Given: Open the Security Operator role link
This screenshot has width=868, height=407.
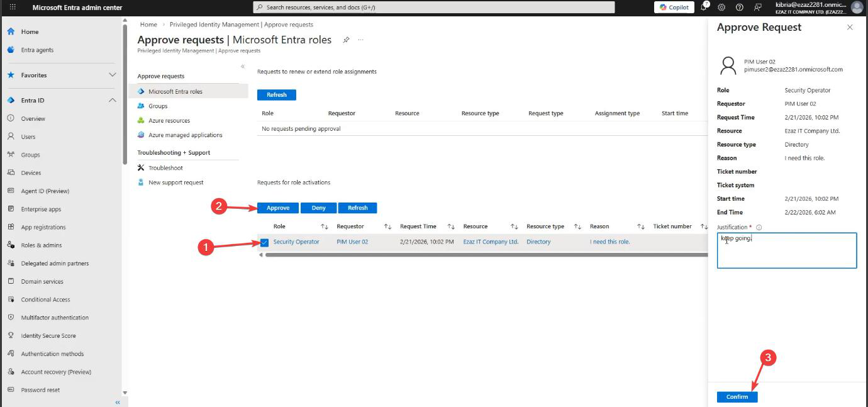Looking at the screenshot, I should pyautogui.click(x=296, y=242).
